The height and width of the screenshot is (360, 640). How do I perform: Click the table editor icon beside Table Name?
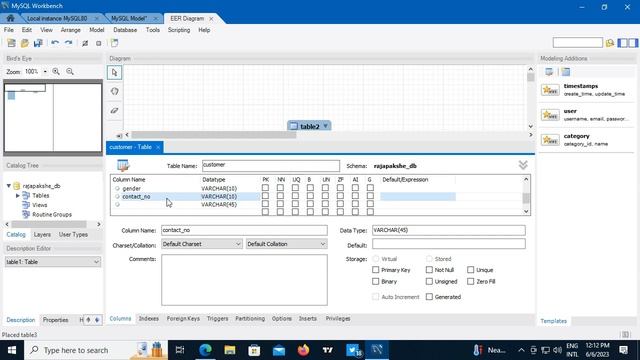tap(123, 165)
